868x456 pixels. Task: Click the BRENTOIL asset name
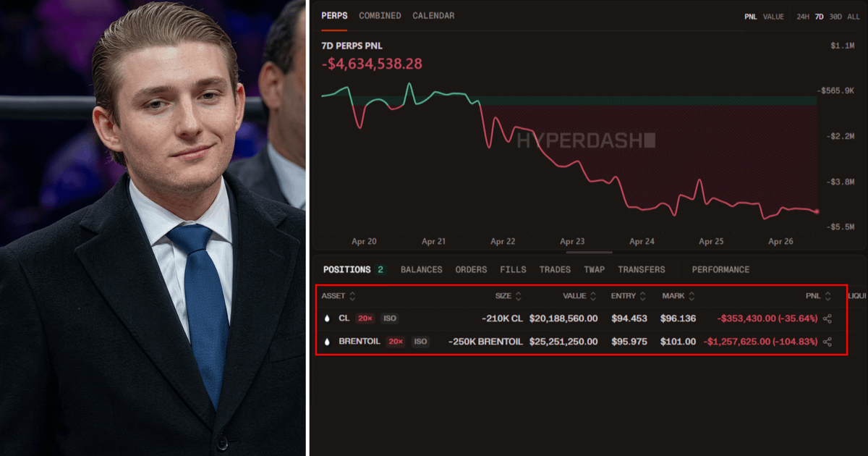[x=359, y=342]
